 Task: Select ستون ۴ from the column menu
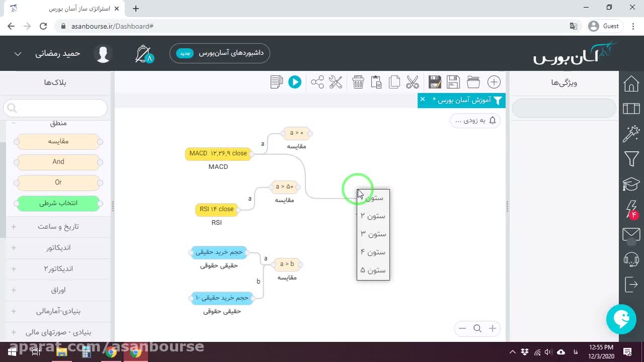pos(373,252)
